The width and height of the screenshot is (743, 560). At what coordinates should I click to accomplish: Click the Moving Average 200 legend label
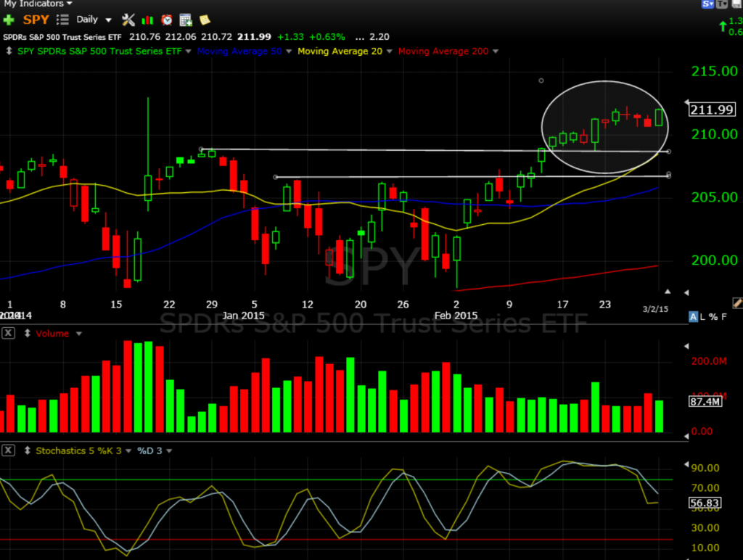pyautogui.click(x=443, y=52)
